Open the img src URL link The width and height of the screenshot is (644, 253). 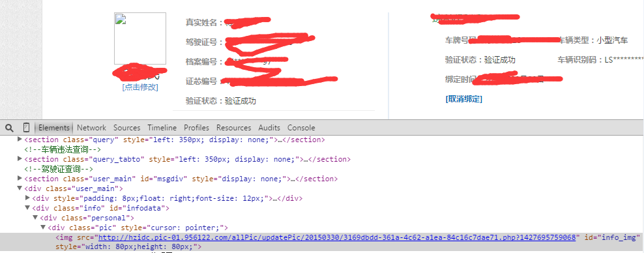(x=337, y=237)
